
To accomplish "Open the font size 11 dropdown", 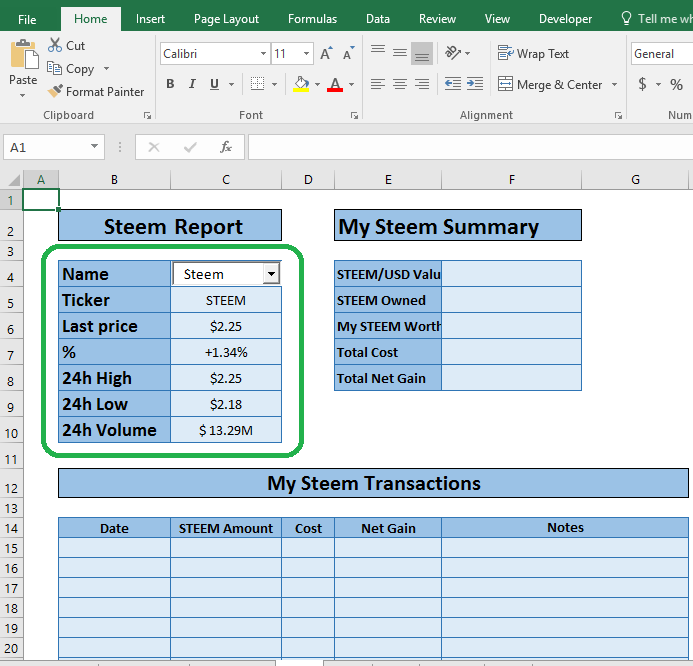I will (306, 53).
